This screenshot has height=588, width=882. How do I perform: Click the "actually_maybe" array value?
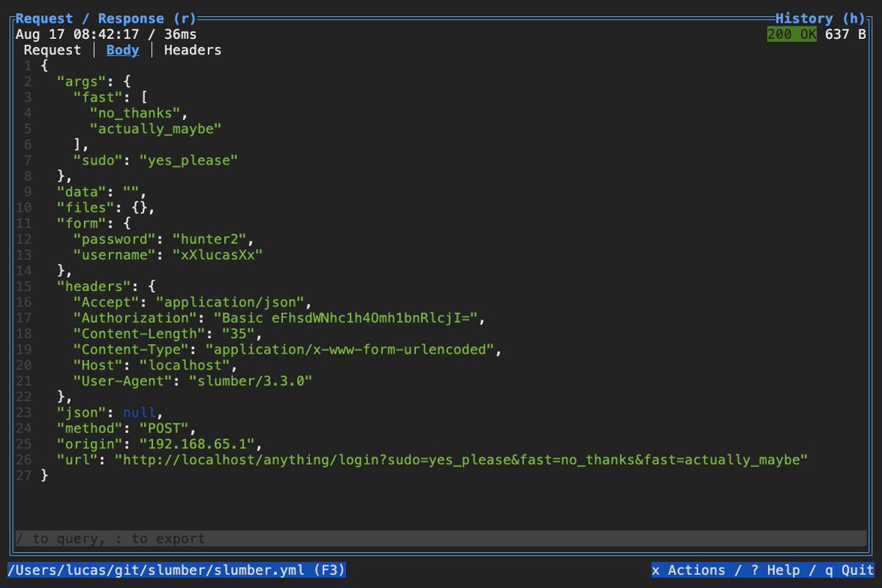point(156,129)
